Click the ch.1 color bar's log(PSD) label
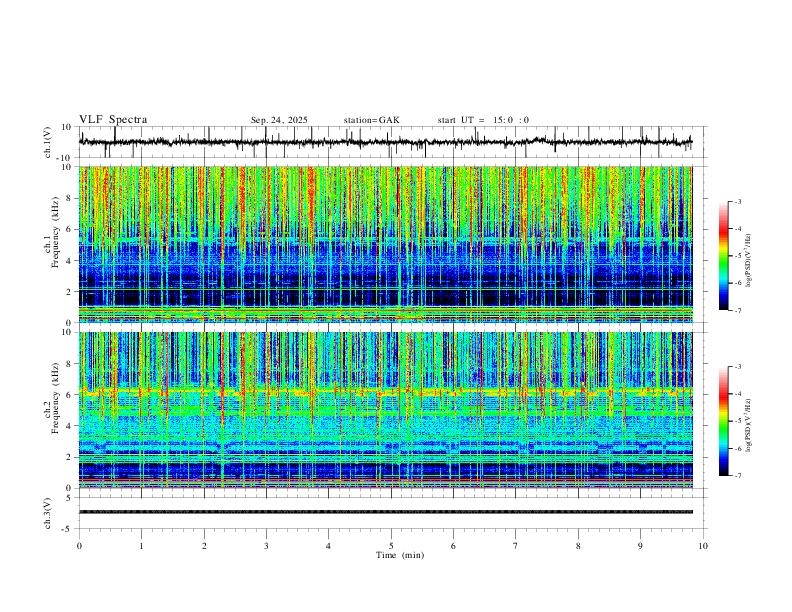The height and width of the screenshot is (612, 792). coord(749,261)
